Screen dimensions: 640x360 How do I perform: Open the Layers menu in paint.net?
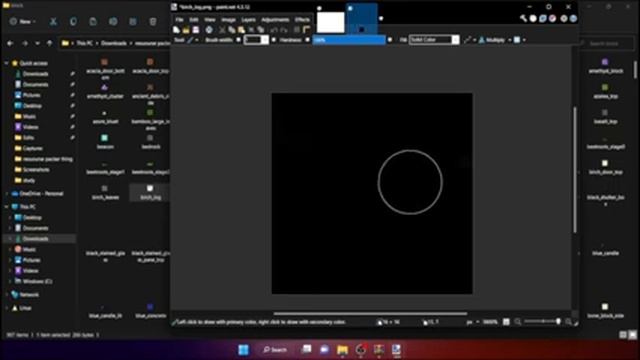click(248, 20)
